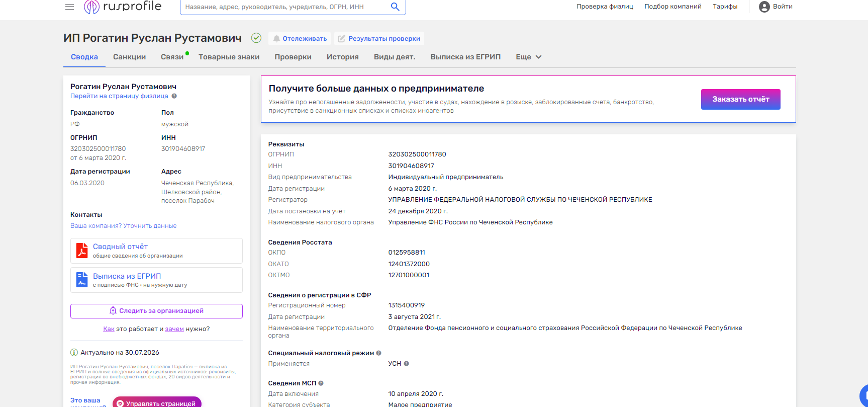Click the green verified checkmark icon

[x=256, y=38]
